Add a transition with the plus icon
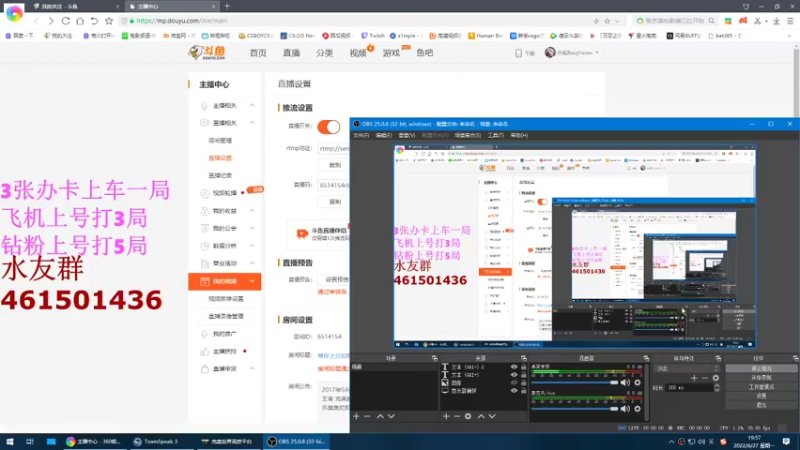 694,378
